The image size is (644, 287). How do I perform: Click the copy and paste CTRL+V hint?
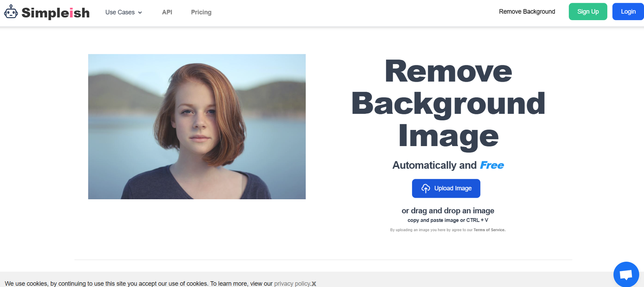click(448, 220)
